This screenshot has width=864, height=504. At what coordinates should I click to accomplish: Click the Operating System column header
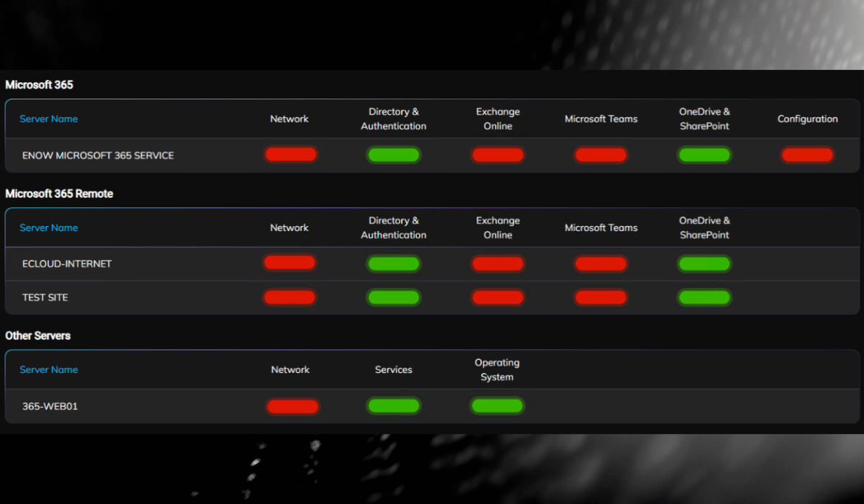(x=498, y=369)
